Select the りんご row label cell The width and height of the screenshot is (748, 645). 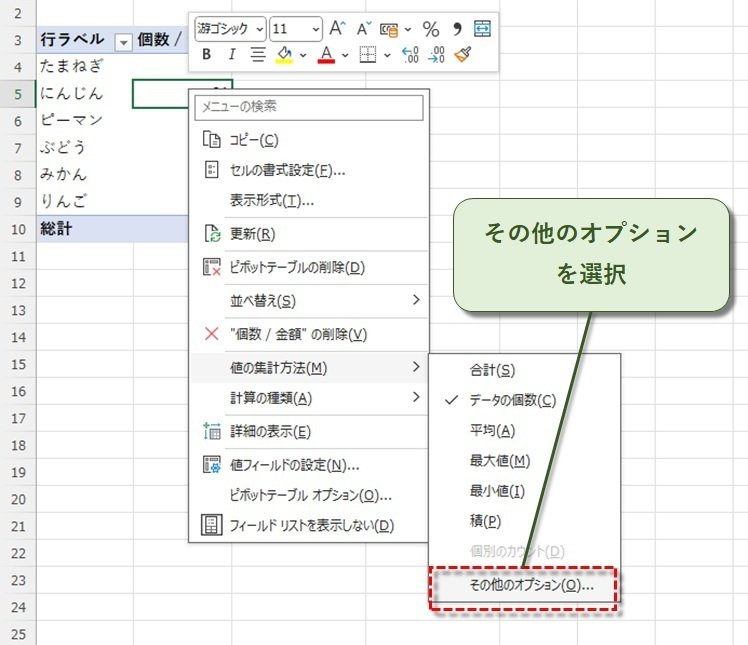tap(84, 201)
